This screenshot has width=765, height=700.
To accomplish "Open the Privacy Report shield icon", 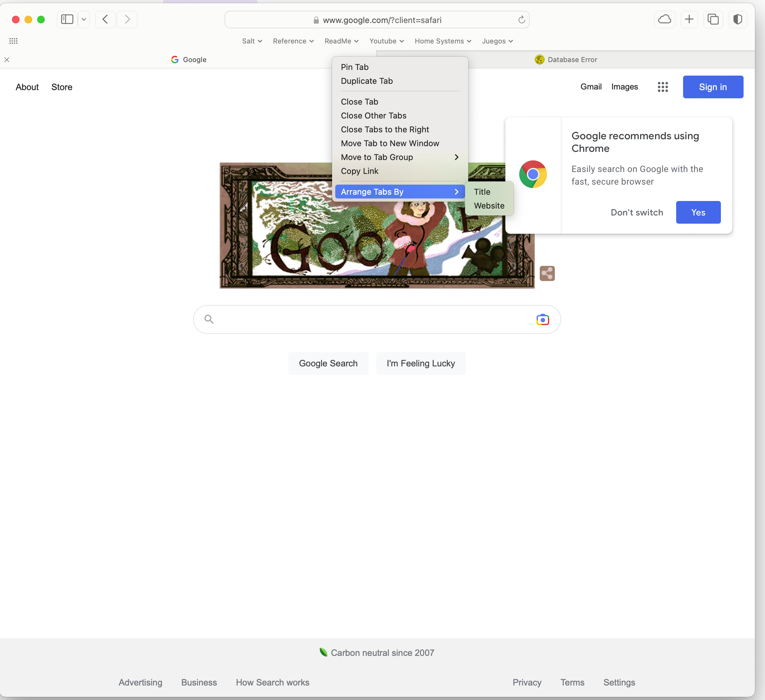I will point(737,19).
